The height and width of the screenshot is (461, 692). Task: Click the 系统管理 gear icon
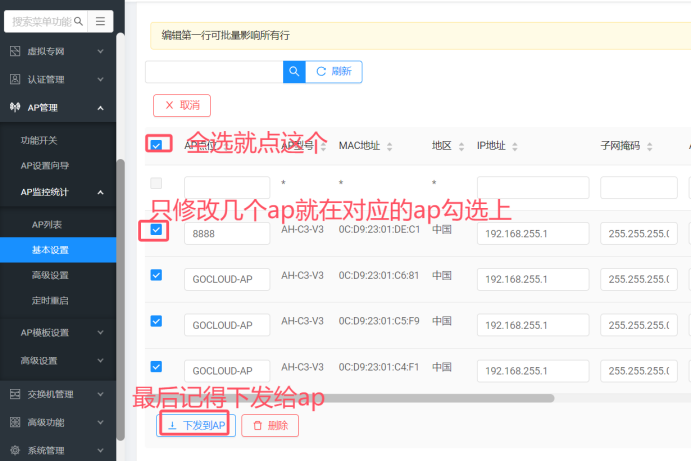[x=14, y=450]
